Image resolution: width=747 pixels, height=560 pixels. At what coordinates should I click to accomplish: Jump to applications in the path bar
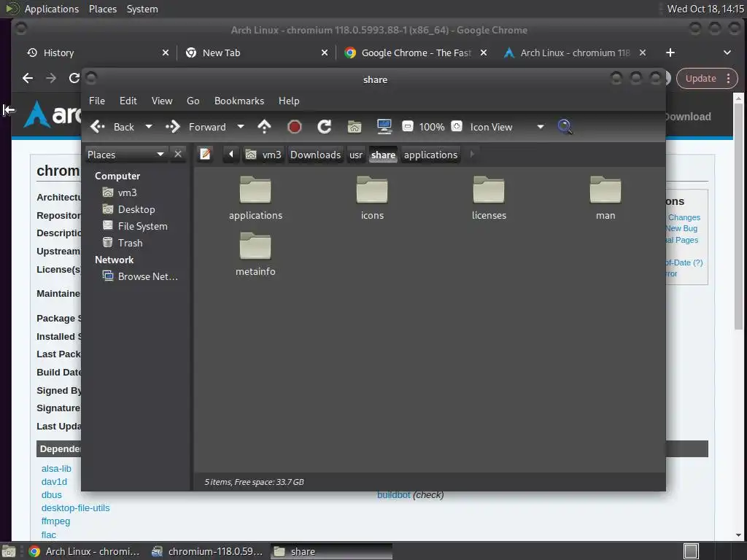tap(430, 155)
